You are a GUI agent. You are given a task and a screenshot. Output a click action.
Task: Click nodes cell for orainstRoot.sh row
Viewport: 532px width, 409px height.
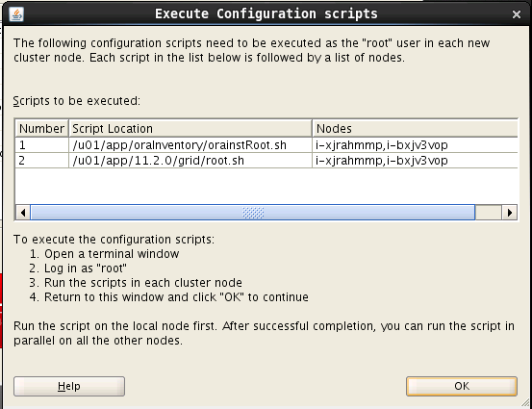416,145
